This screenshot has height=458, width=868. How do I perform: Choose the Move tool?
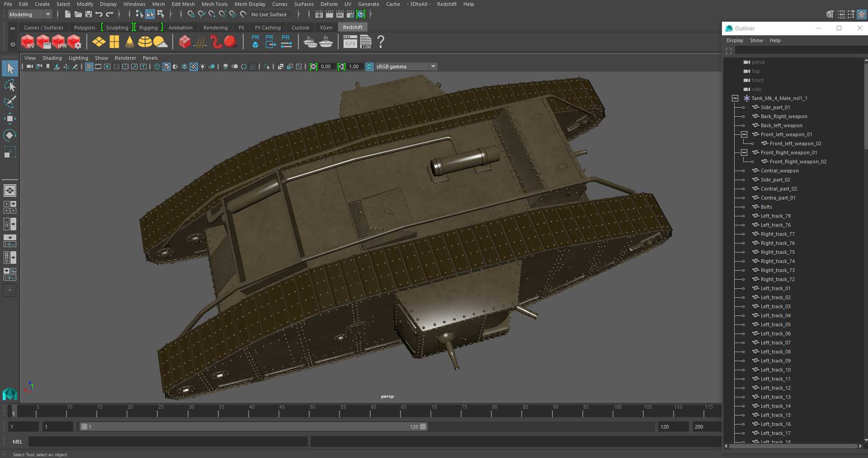(10, 119)
